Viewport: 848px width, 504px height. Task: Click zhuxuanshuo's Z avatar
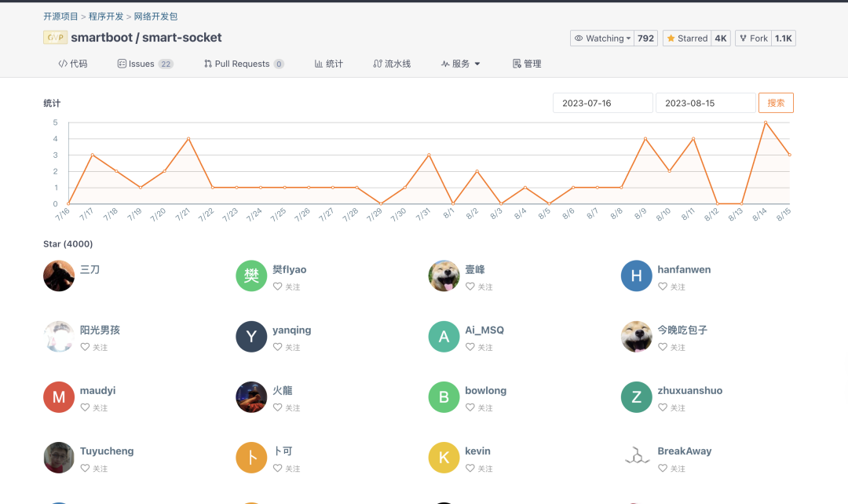pyautogui.click(x=637, y=397)
